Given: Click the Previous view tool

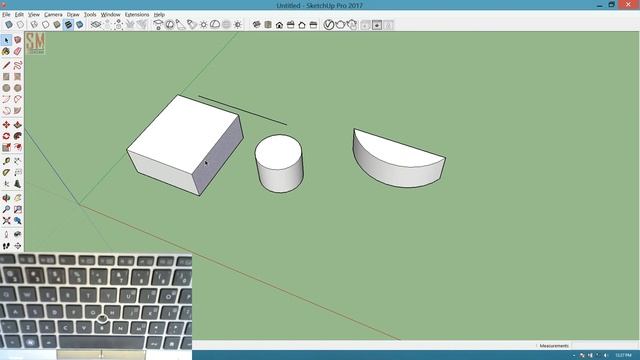Looking at the screenshot, I should pos(18,221).
